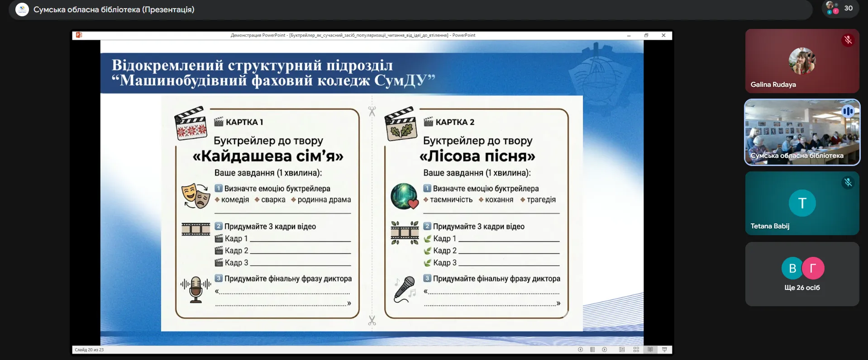Open the 'Ще 26 осіб' participants tile
This screenshot has height=360, width=868.
[x=802, y=274]
